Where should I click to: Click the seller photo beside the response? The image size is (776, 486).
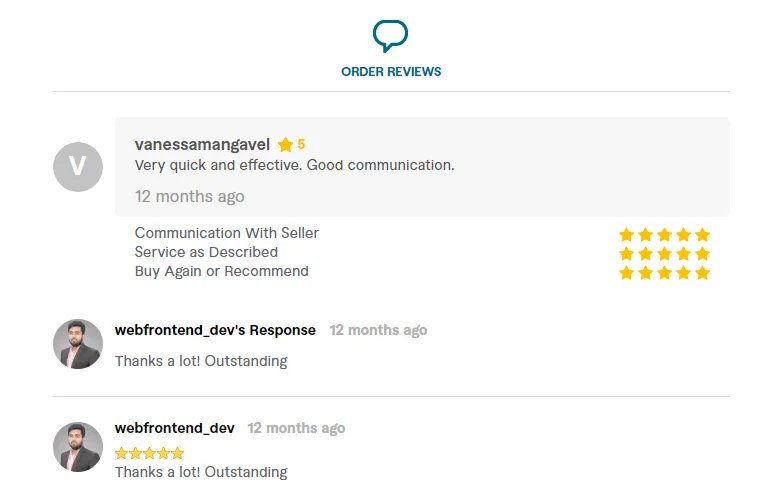point(78,344)
